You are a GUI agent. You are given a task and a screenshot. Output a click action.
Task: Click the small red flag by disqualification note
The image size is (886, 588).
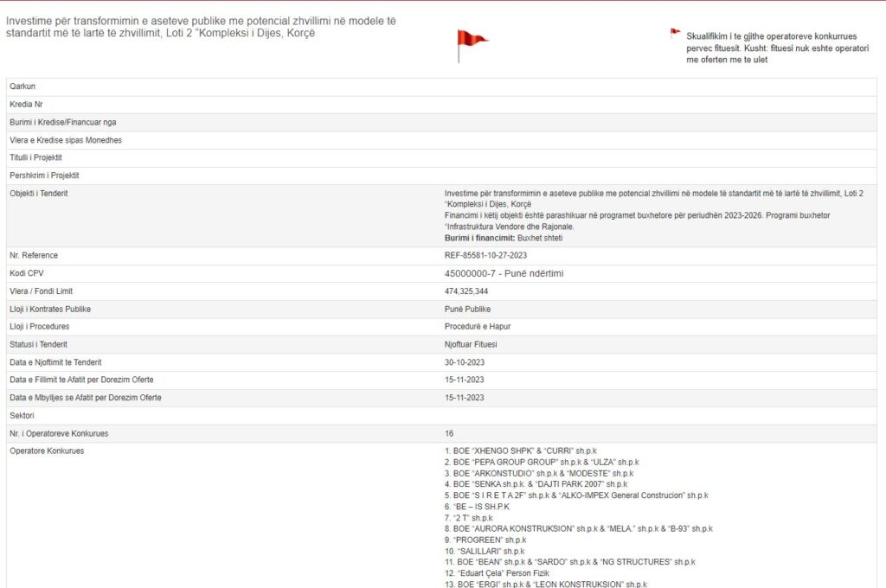pyautogui.click(x=675, y=34)
